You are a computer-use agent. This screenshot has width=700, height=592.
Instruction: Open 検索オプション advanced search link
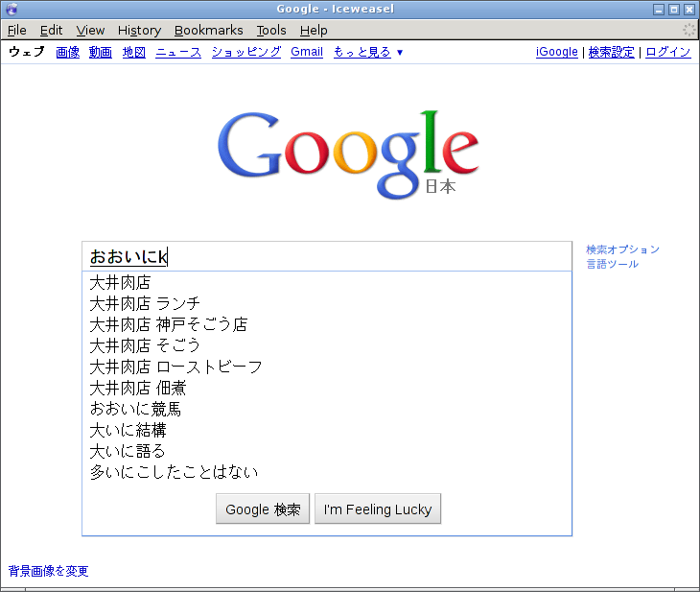click(x=622, y=249)
